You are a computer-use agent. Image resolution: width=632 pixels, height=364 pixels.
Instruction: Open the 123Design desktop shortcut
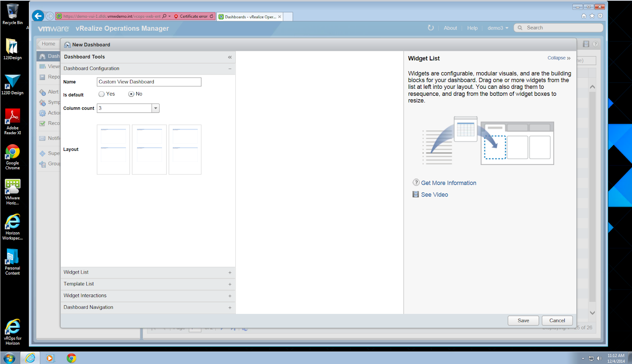coord(13,49)
